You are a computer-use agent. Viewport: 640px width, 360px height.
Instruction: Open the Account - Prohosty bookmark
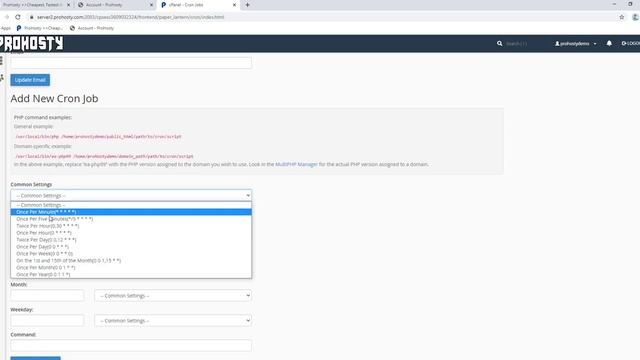tap(92, 28)
